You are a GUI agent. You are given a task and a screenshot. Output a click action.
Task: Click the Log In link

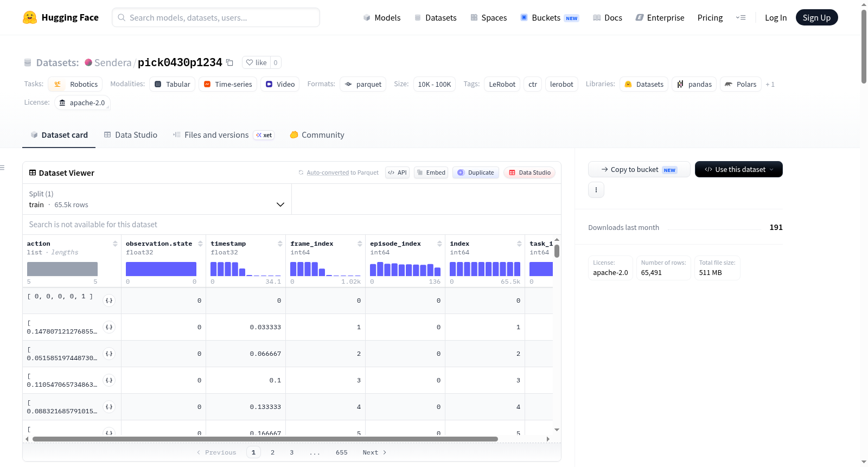[x=776, y=17]
